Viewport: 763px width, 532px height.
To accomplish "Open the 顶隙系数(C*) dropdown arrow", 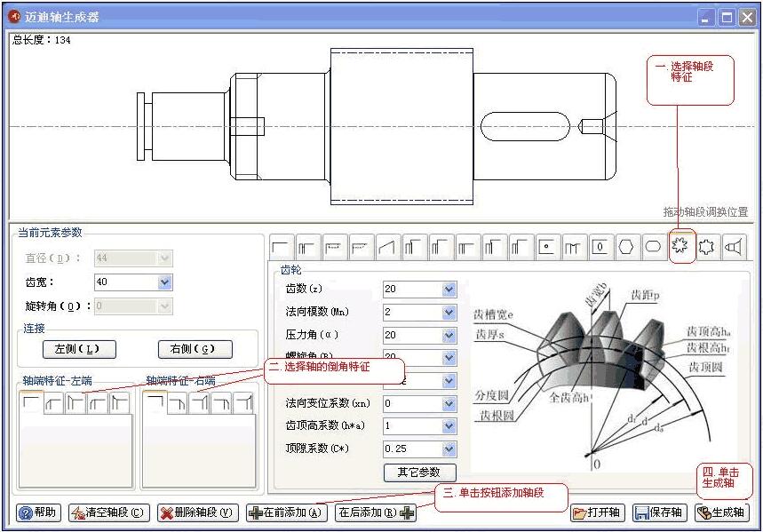I will click(449, 449).
